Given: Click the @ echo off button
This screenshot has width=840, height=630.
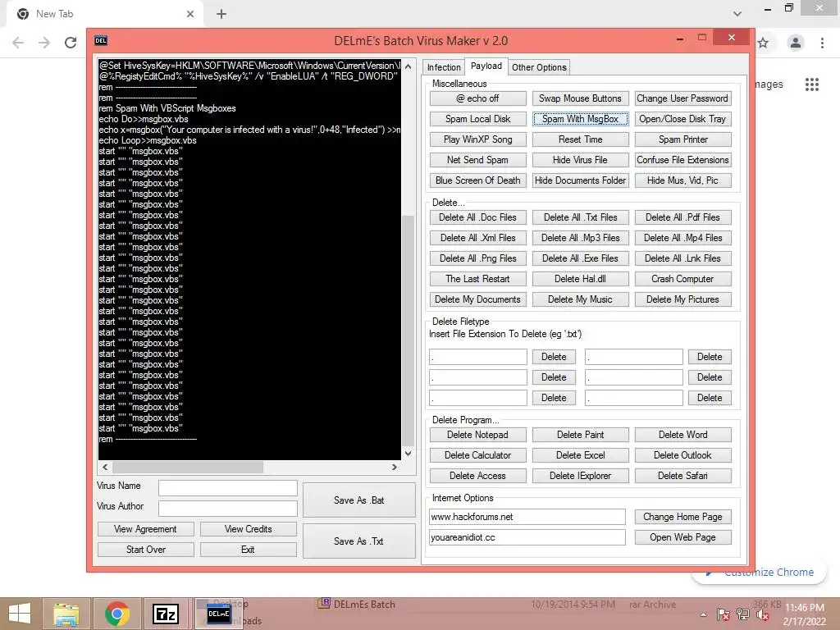Looking at the screenshot, I should tap(478, 98).
